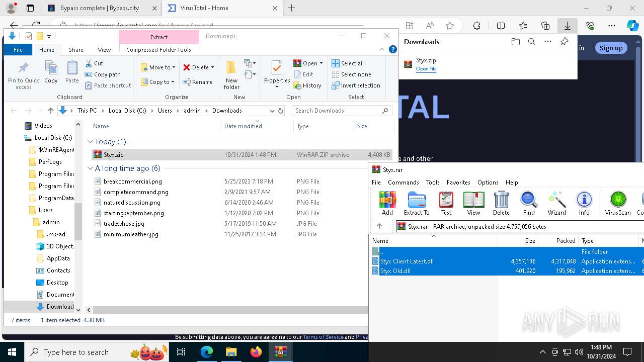Open File Explorer from the taskbar
This screenshot has height=362, width=644.
(x=231, y=352)
